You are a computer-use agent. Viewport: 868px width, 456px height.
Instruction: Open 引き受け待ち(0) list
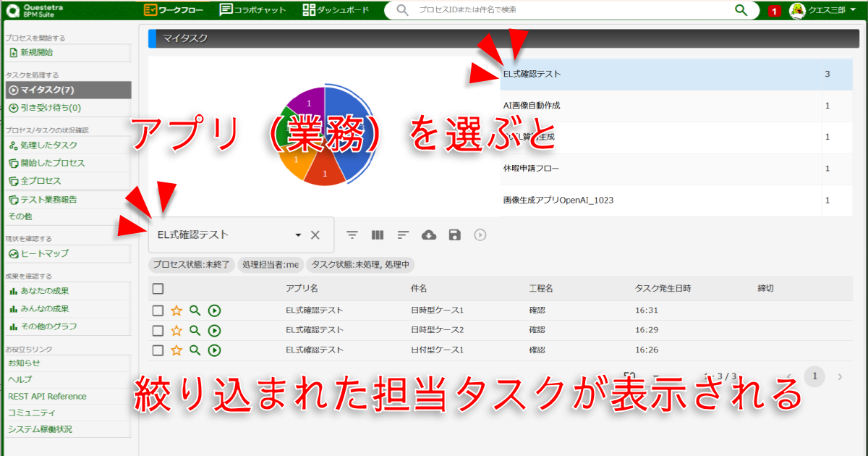click(67, 108)
